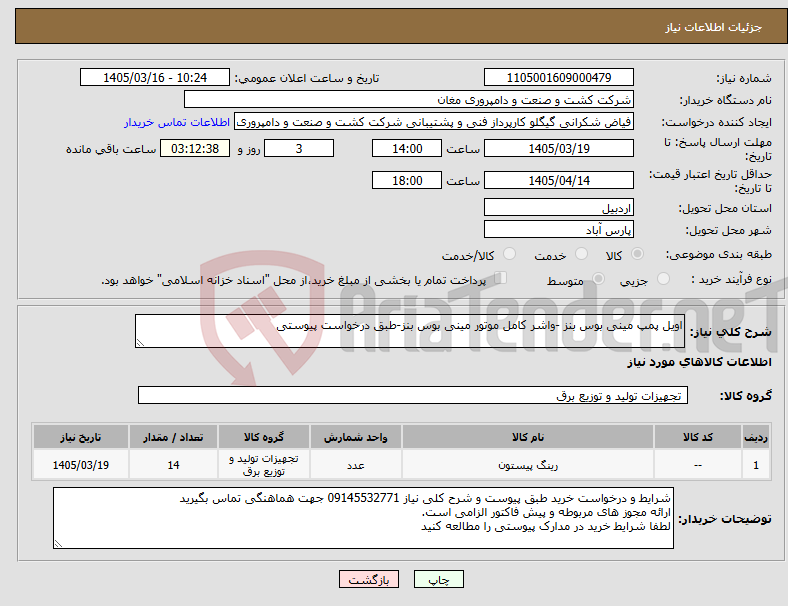Toggle the اسناد خزانه اسلامی payment checkbox
The image size is (788, 606).
pos(501,278)
